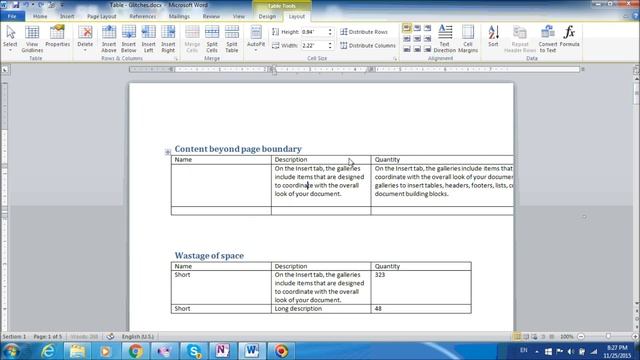The height and width of the screenshot is (360, 640).
Task: Switch to the Mailings tab
Action: [x=179, y=16]
